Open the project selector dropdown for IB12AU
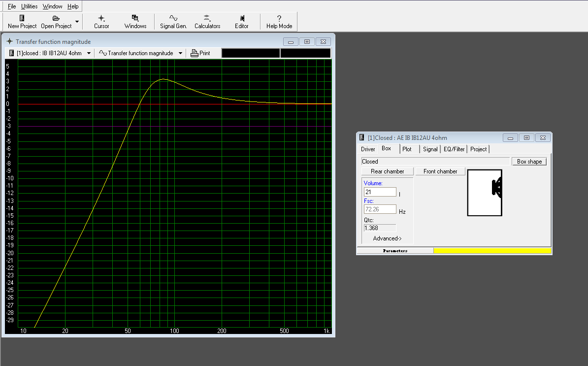This screenshot has height=366, width=588. 89,53
